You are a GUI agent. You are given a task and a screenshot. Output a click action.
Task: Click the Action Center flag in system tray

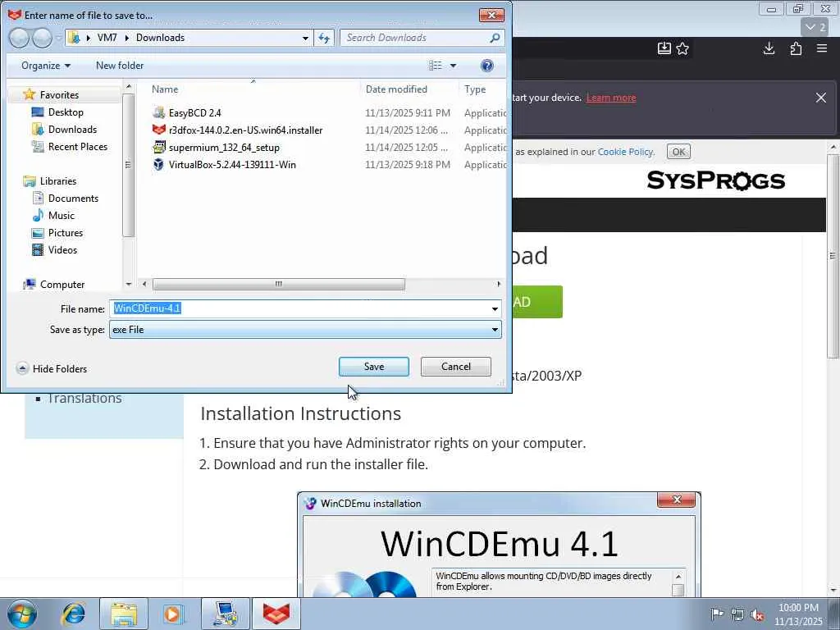pos(717,614)
